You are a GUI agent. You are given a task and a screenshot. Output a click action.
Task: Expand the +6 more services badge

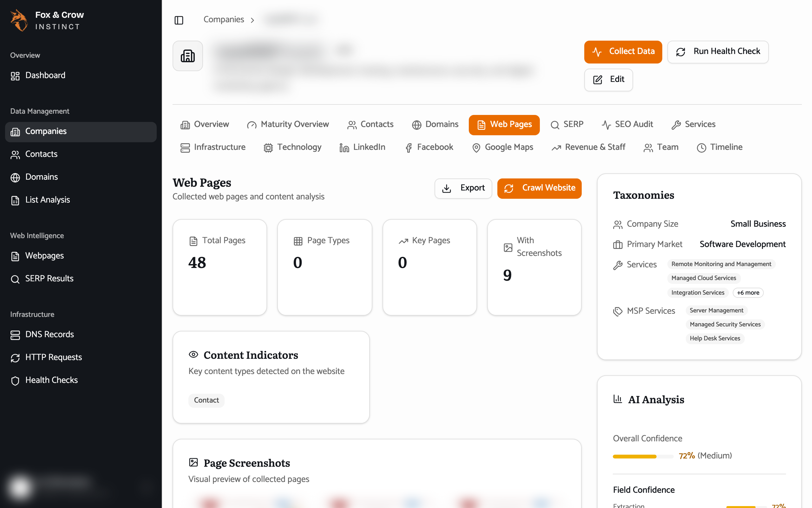point(748,293)
